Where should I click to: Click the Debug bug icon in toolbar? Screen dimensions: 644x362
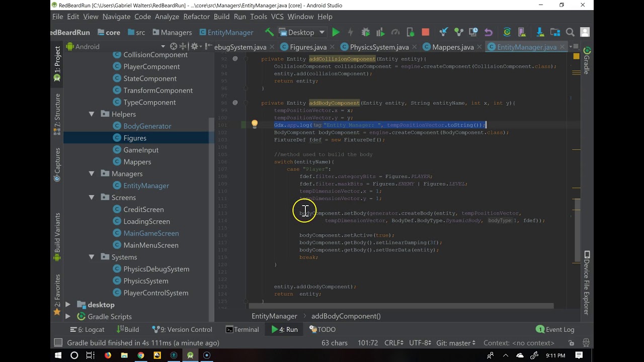coord(366,32)
